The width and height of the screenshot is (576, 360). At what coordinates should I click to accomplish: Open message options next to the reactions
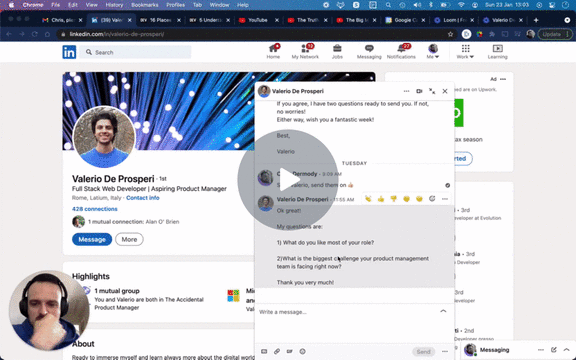point(445,199)
